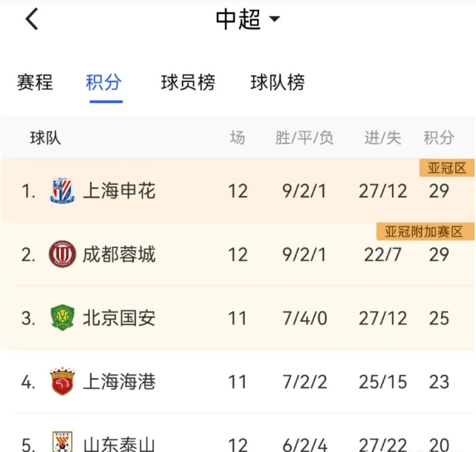
Task: Tap the back arrow icon
Action: (32, 19)
